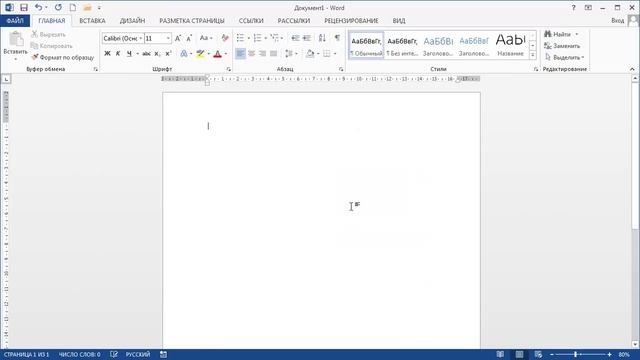Click the word count ЧИСЛО СЛОВ: 0
This screenshot has height=360, width=640.
click(80, 355)
